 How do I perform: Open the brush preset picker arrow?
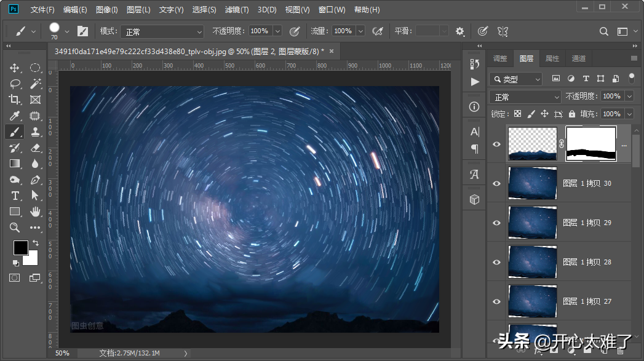(67, 31)
